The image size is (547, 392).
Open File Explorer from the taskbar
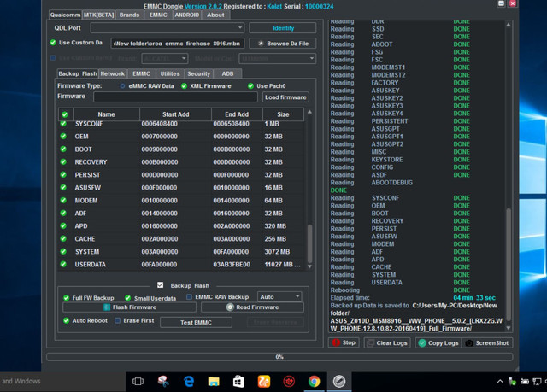point(214,381)
